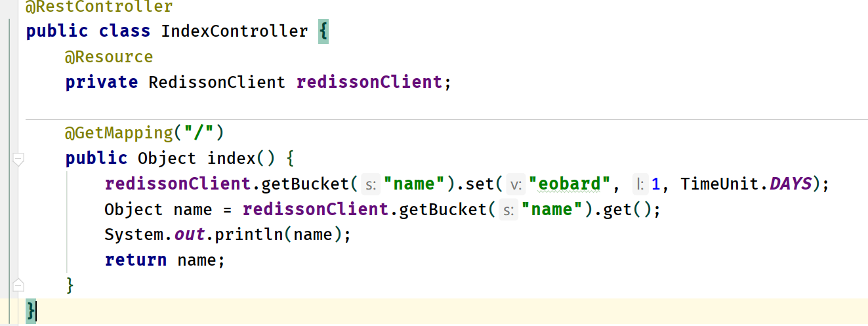Screen dimensions: 868x326
Task: Click the @RestController annotation
Action: [x=98, y=7]
